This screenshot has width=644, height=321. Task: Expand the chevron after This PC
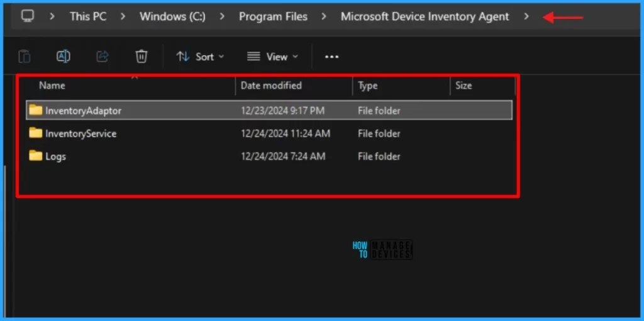point(123,17)
